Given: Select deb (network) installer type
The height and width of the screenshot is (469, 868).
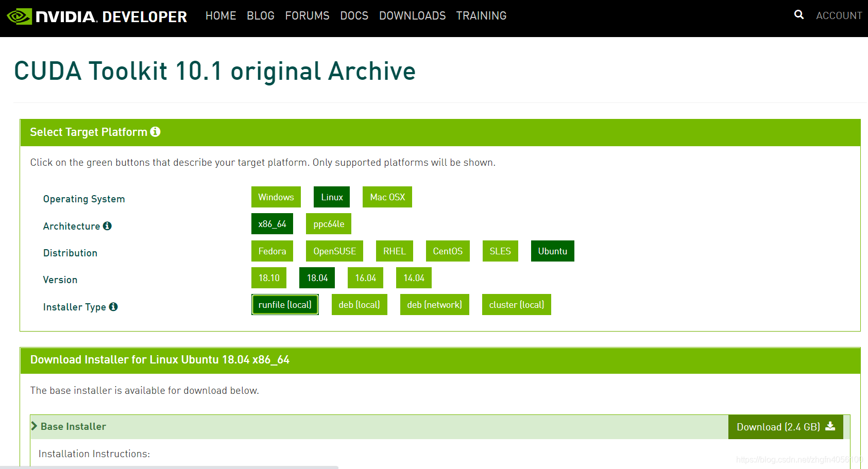Looking at the screenshot, I should click(x=435, y=305).
